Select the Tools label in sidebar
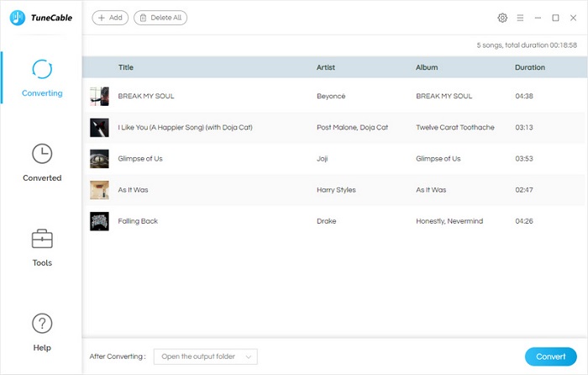Screen dimensions: 588x375 point(42,263)
